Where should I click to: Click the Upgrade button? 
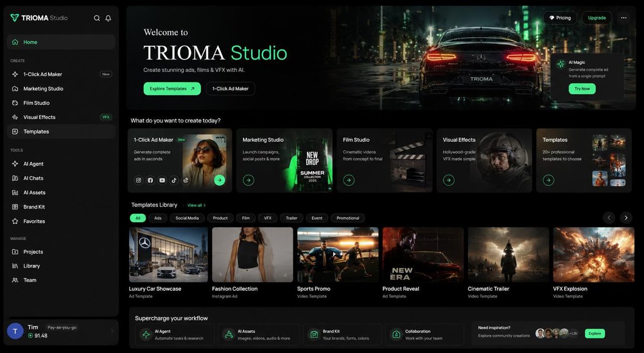[x=597, y=18]
